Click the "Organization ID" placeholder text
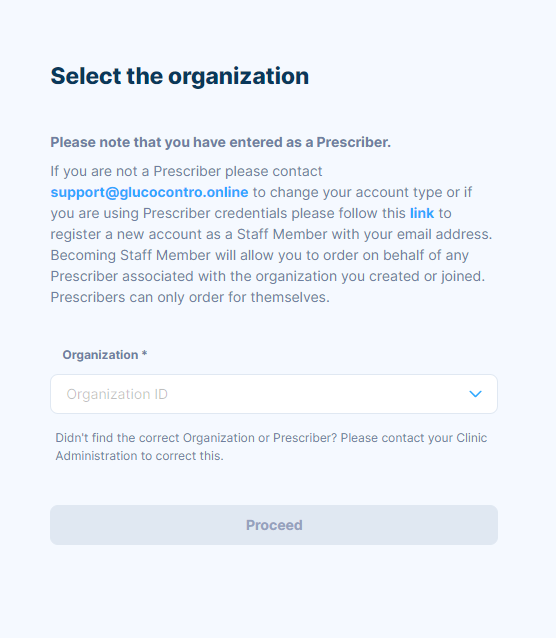 [x=117, y=394]
